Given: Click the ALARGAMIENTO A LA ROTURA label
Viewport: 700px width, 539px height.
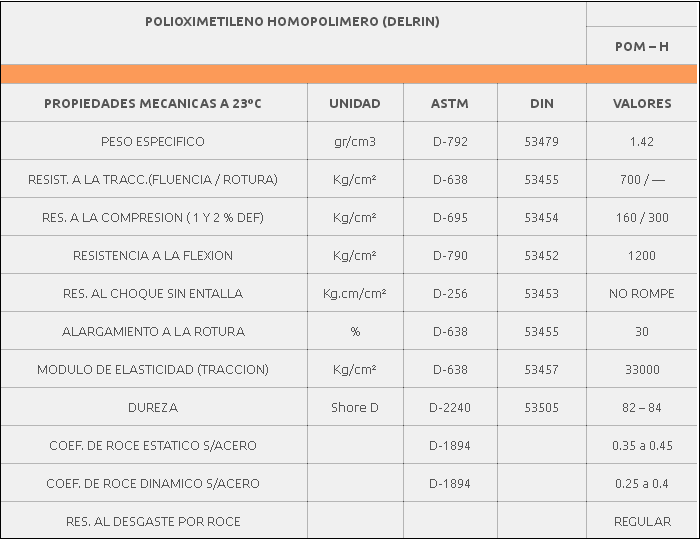Looking at the screenshot, I should tap(153, 331).
